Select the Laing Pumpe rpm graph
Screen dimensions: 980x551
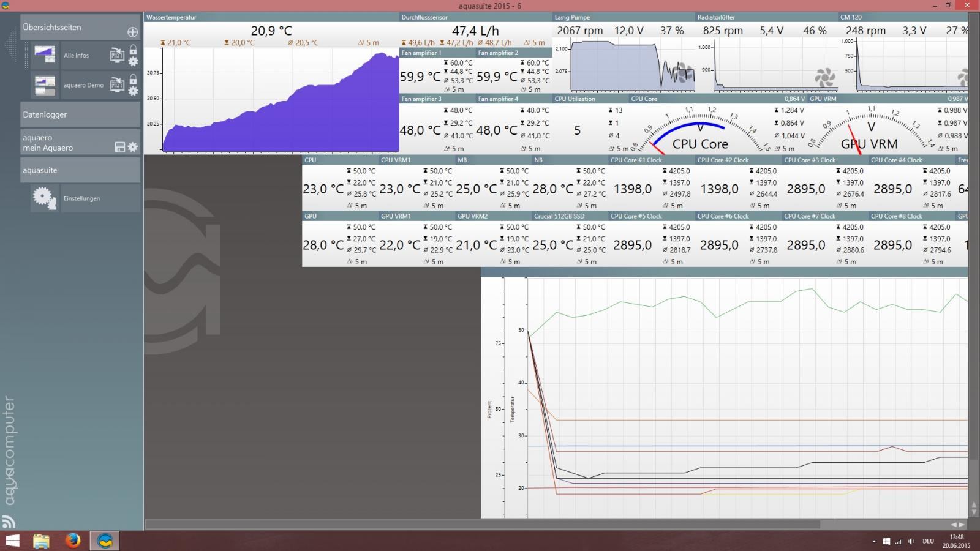click(x=632, y=65)
